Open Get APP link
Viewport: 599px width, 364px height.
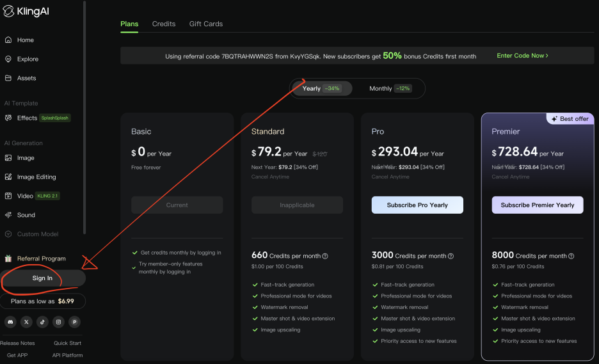(x=17, y=355)
